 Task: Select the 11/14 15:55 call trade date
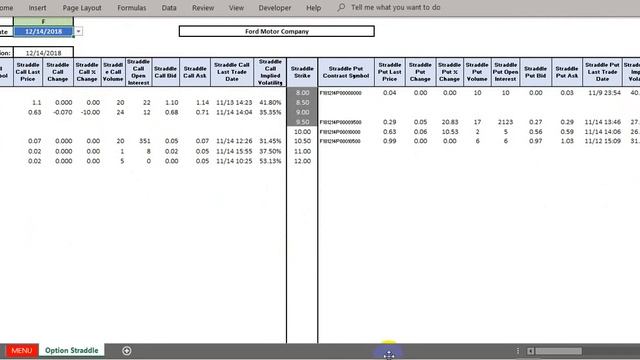pyautogui.click(x=231, y=151)
